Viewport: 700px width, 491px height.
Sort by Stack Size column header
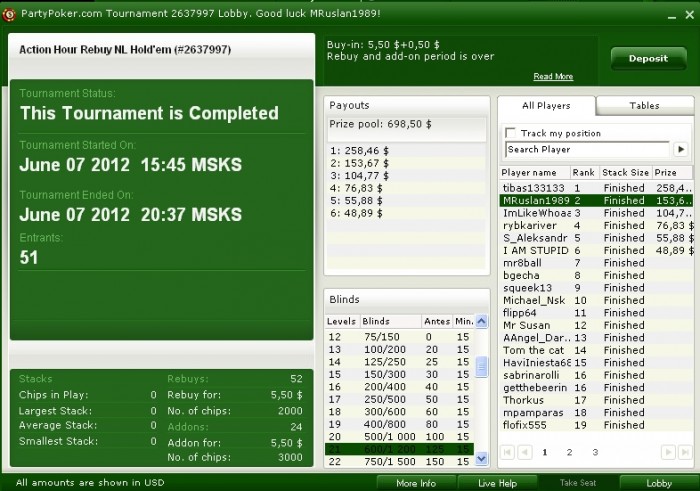(625, 172)
